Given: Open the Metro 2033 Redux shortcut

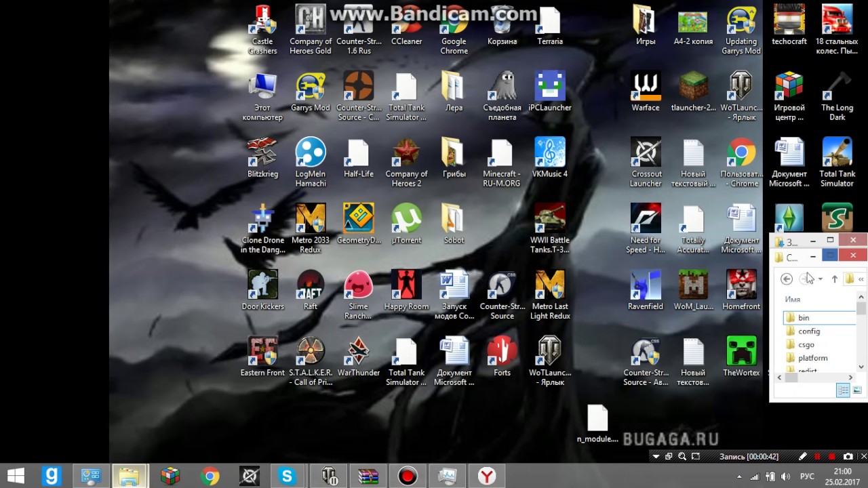Looking at the screenshot, I should 311,229.
